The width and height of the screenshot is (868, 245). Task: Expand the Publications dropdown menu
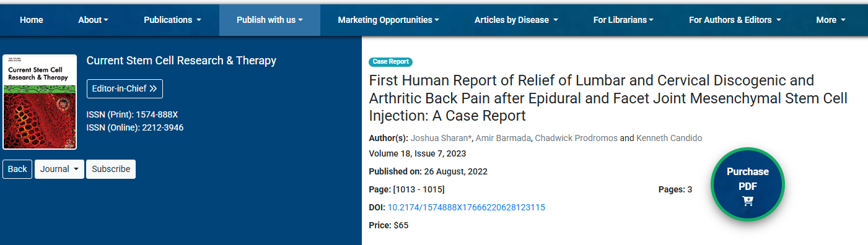pyautogui.click(x=172, y=20)
